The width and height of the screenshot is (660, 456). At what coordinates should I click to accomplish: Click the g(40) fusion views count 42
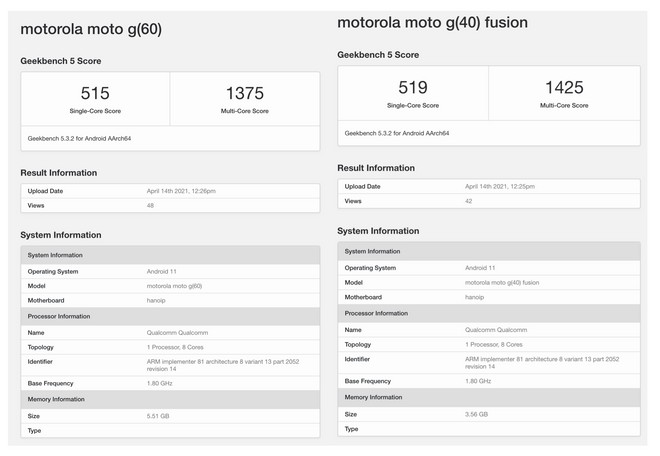click(468, 201)
